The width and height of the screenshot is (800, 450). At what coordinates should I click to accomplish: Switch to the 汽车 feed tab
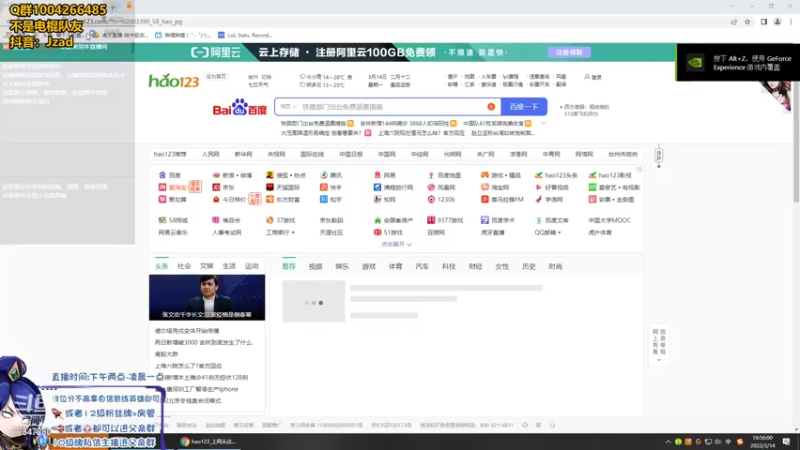(422, 266)
